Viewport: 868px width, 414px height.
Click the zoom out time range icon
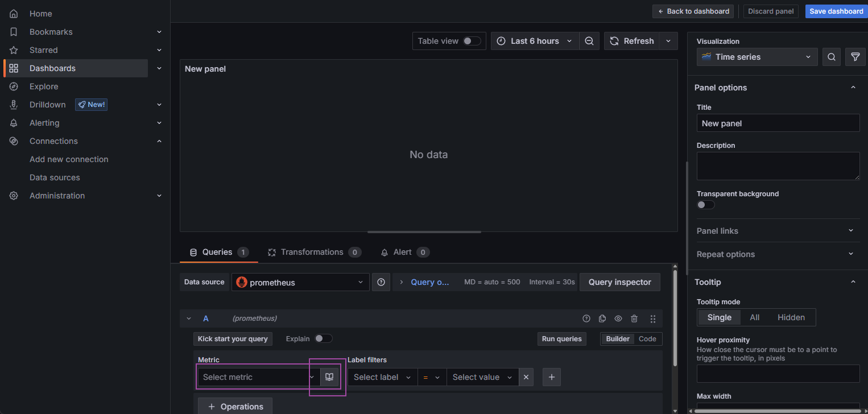click(589, 41)
